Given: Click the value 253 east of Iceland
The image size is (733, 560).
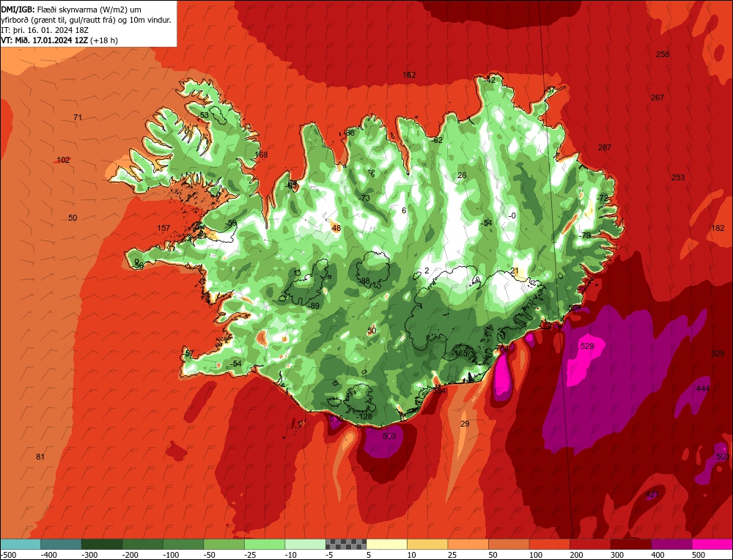Looking at the screenshot, I should pyautogui.click(x=678, y=177).
